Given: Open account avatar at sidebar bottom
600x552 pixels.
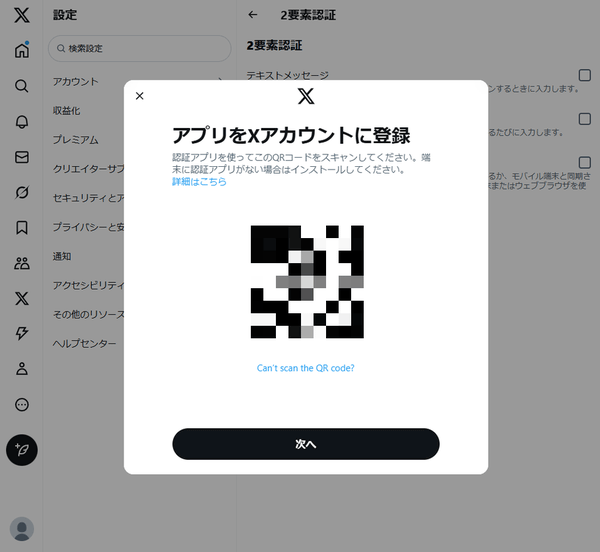Looking at the screenshot, I should (22, 529).
